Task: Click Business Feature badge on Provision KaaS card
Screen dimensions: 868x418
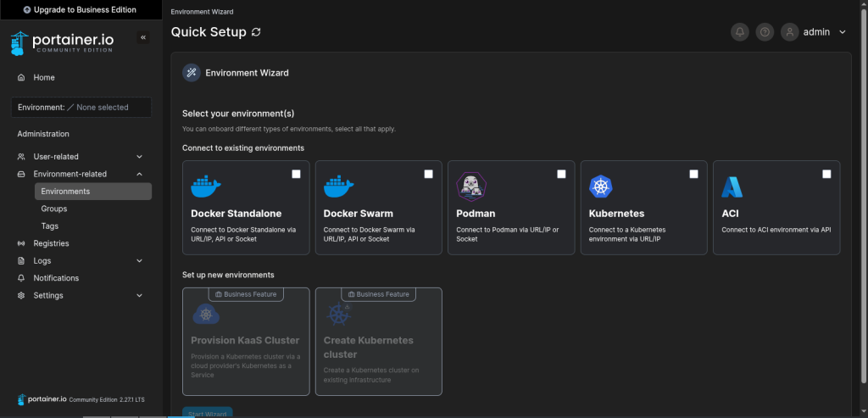Action: pos(246,294)
